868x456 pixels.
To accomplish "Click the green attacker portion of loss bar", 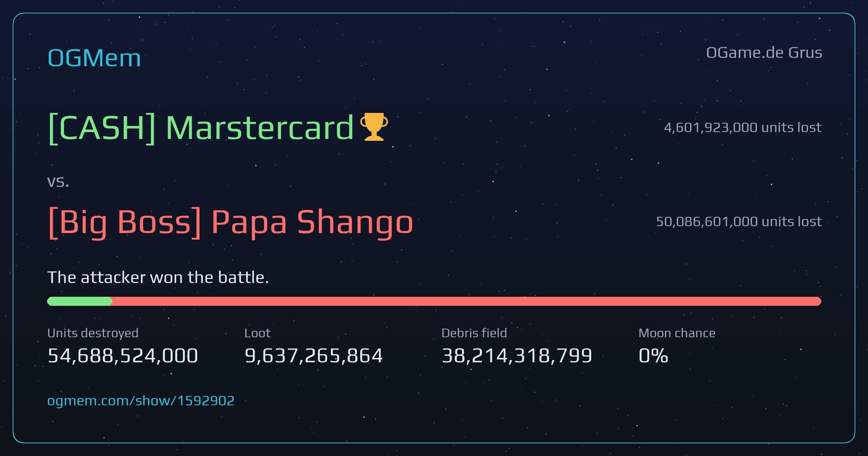I will pos(80,301).
